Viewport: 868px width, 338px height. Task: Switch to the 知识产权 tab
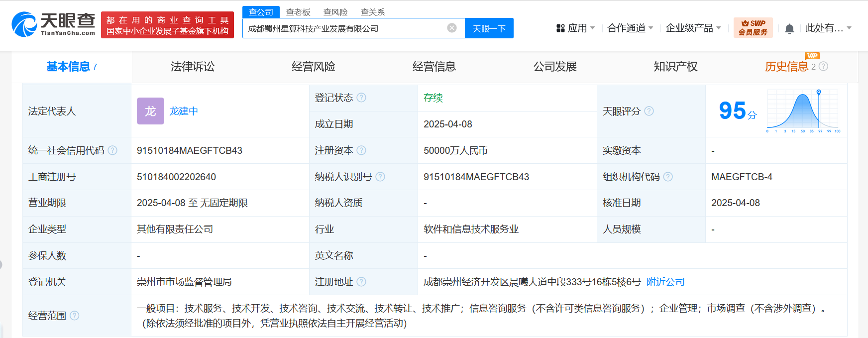point(675,67)
